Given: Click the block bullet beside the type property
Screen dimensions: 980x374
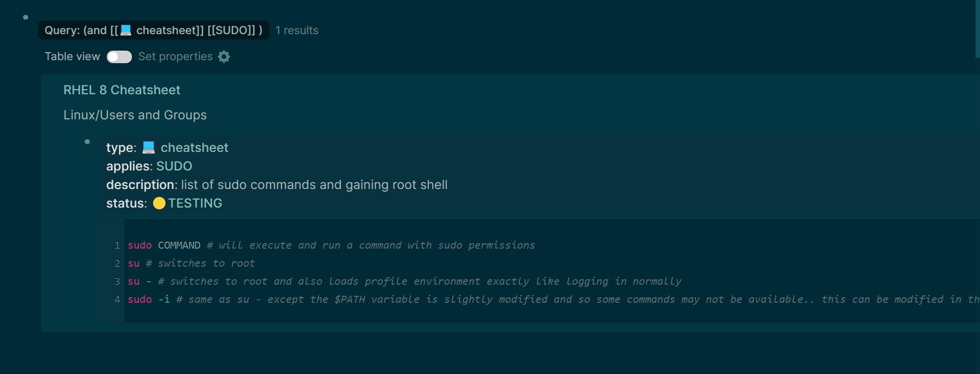Looking at the screenshot, I should coord(87,141).
